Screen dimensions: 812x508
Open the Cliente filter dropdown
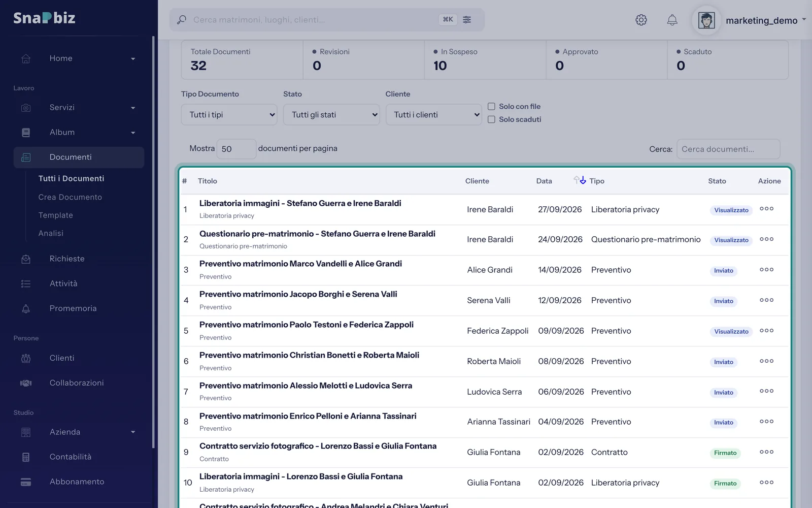click(x=434, y=115)
